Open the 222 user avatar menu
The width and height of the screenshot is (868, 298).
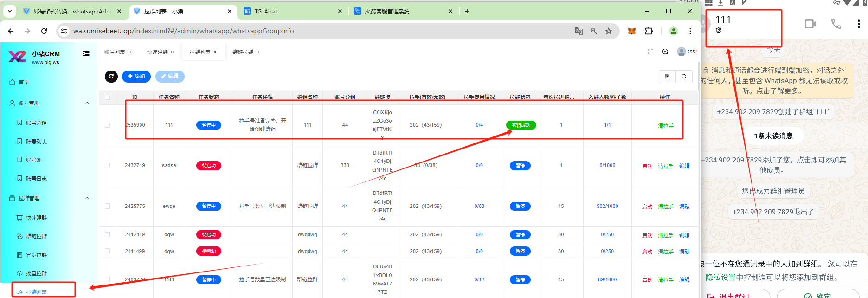(687, 52)
